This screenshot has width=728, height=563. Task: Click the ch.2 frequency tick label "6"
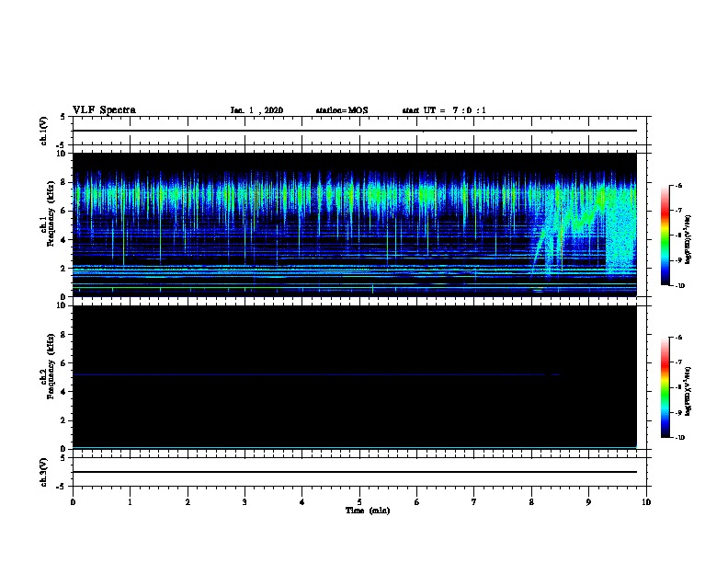tap(63, 363)
